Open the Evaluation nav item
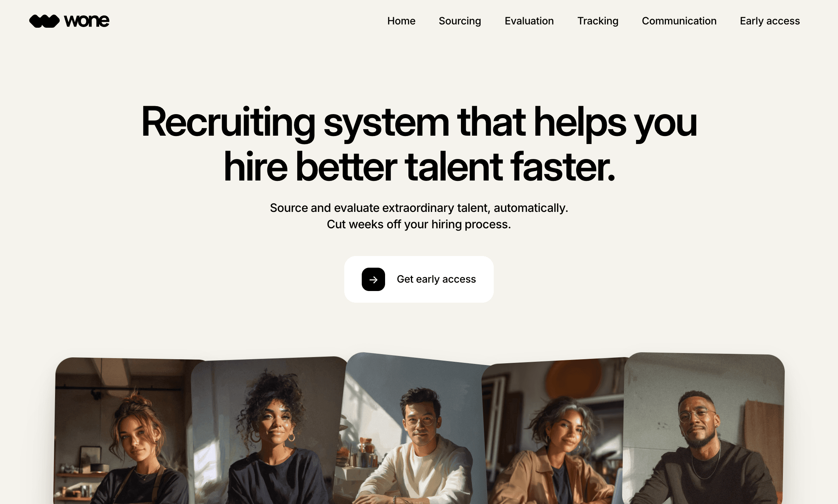Screen dimensions: 838x504 [x=529, y=21]
